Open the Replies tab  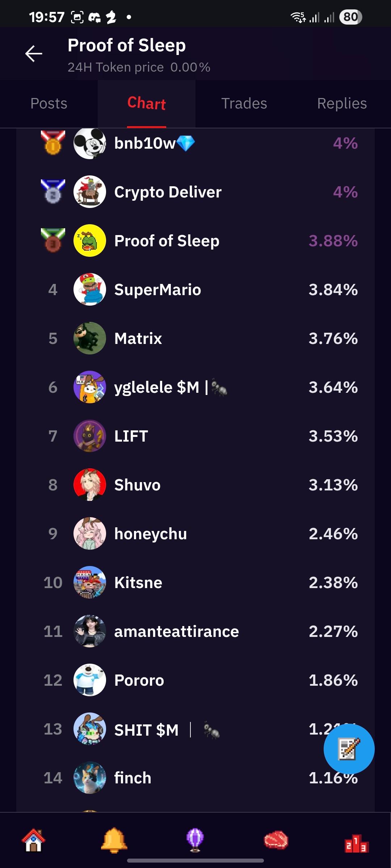pyautogui.click(x=342, y=104)
